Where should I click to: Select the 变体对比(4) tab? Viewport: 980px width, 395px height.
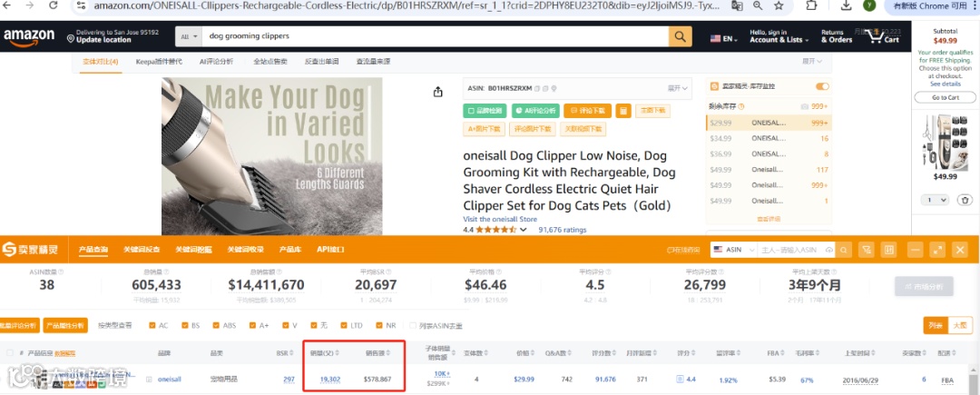pyautogui.click(x=101, y=61)
